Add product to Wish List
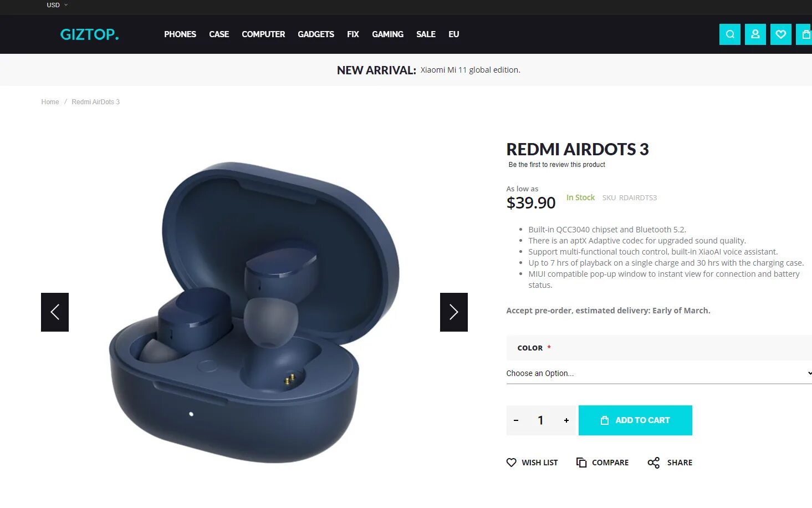 pyautogui.click(x=532, y=463)
